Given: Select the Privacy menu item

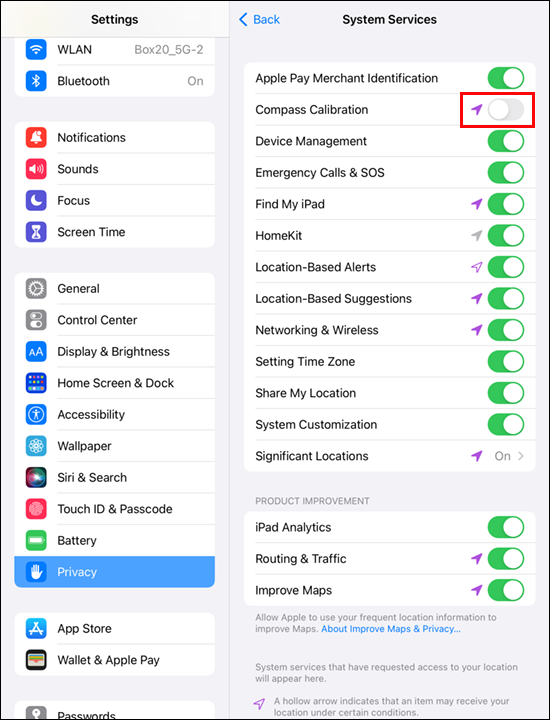Looking at the screenshot, I should (114, 572).
